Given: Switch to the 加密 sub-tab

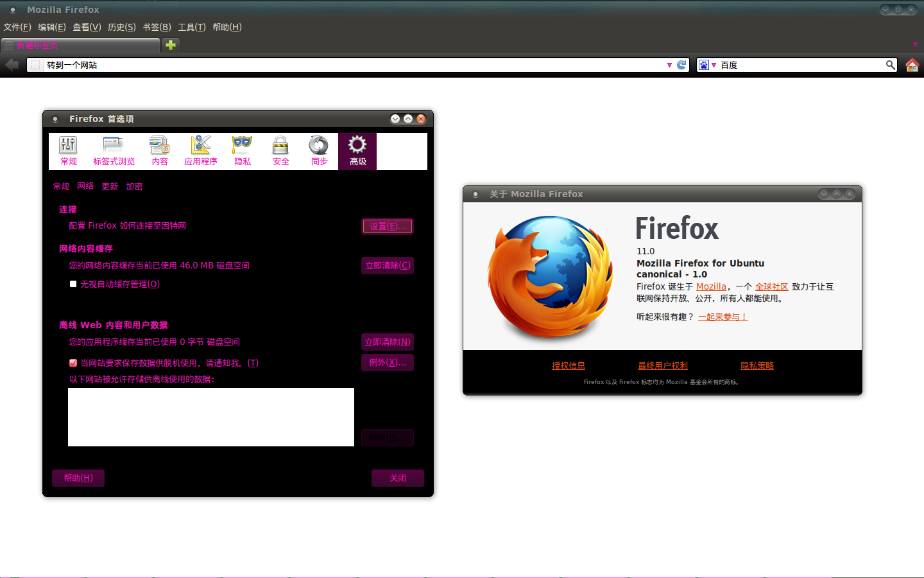Looking at the screenshot, I should point(134,186).
